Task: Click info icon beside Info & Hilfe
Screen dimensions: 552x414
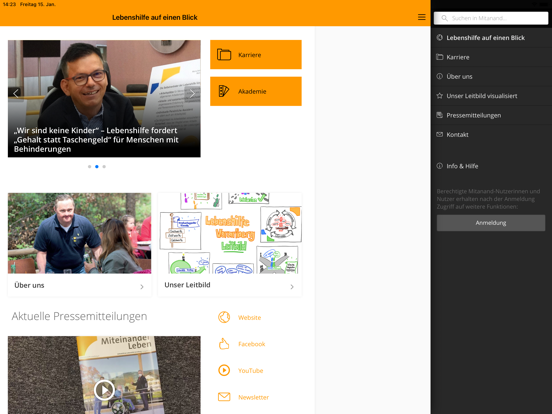Action: click(439, 166)
